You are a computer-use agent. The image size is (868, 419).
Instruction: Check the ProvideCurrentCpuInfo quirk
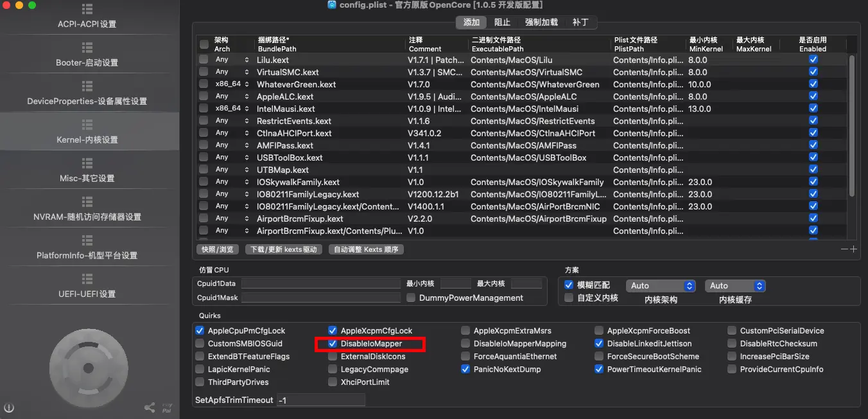click(x=732, y=370)
